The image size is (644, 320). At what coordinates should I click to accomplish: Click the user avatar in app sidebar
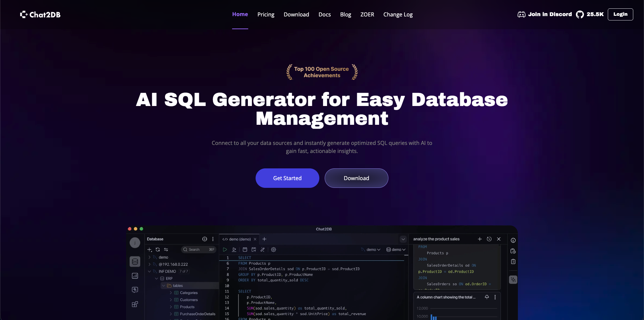click(135, 243)
